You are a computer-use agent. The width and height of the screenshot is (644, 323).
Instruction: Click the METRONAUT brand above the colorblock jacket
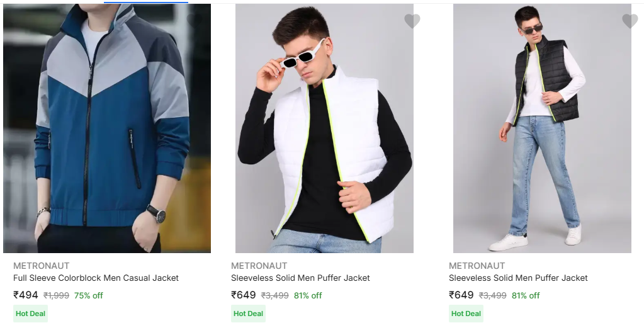pyautogui.click(x=42, y=266)
